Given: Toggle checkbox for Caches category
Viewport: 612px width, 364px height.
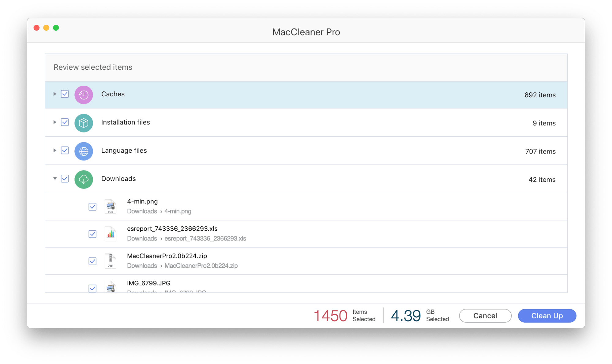Looking at the screenshot, I should pyautogui.click(x=65, y=95).
